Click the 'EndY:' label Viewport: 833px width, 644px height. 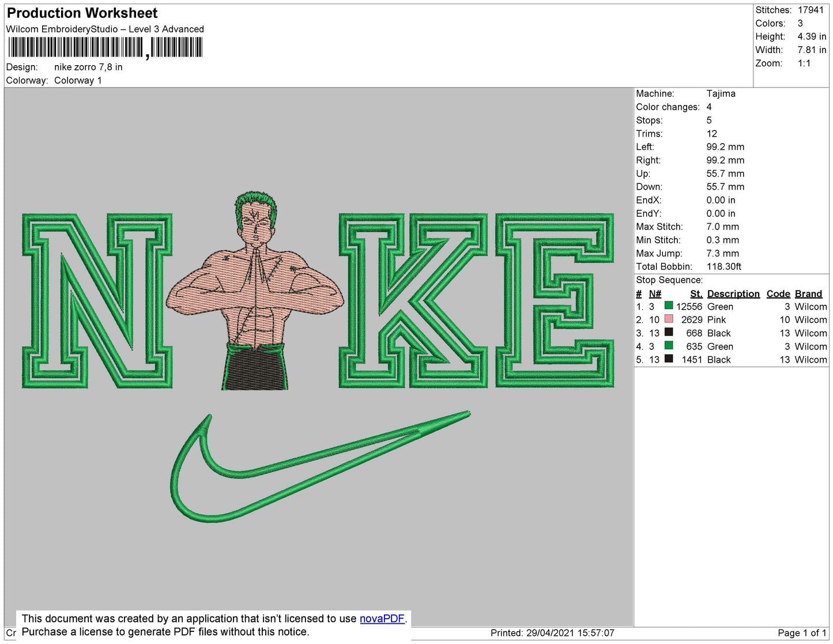649,213
